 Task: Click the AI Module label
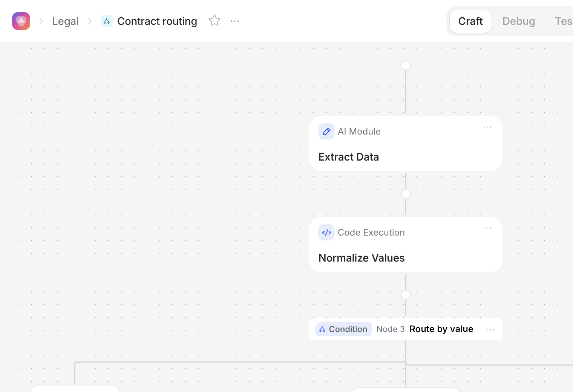(359, 132)
